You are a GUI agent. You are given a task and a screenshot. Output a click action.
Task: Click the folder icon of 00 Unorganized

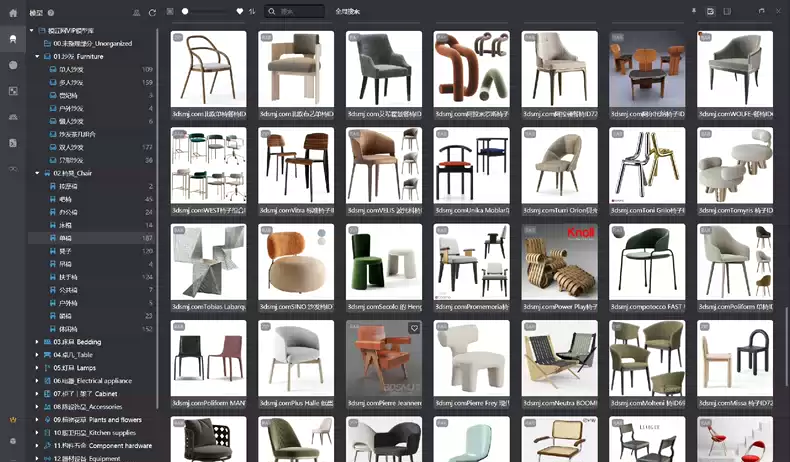coord(47,43)
